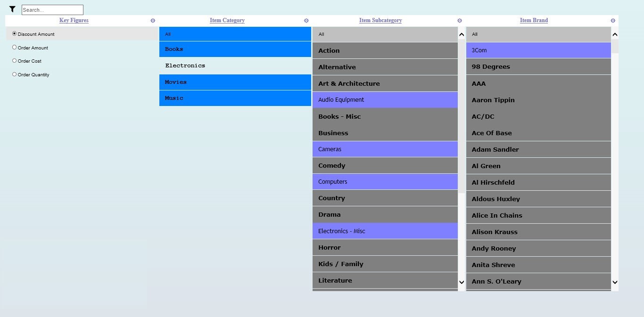644x317 pixels.
Task: Click the Item Category column header link
Action: (x=227, y=20)
